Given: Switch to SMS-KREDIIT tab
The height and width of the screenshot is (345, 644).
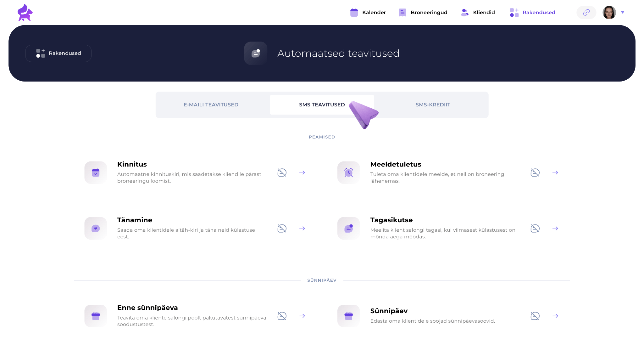Looking at the screenshot, I should coord(433,105).
